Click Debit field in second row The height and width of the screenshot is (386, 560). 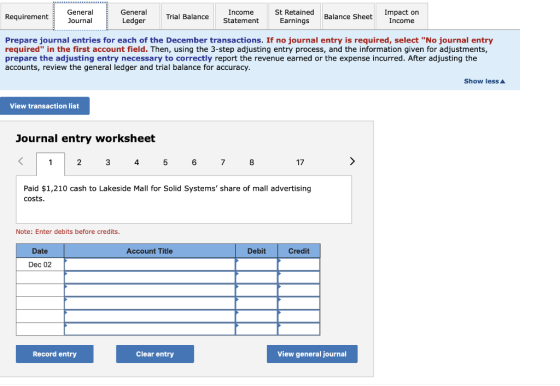(256, 277)
